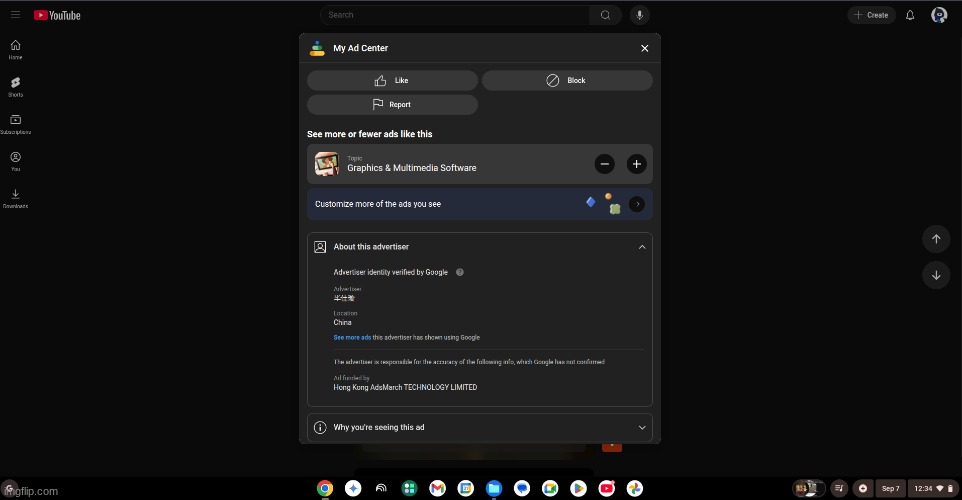Show fewer Graphics & Multimedia Software ads
Image resolution: width=962 pixels, height=500 pixels.
click(604, 164)
